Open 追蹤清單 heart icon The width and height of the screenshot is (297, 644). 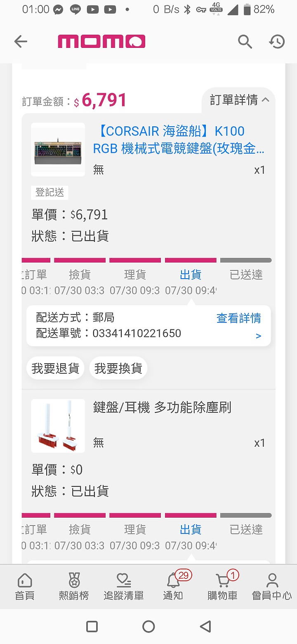[123, 587]
